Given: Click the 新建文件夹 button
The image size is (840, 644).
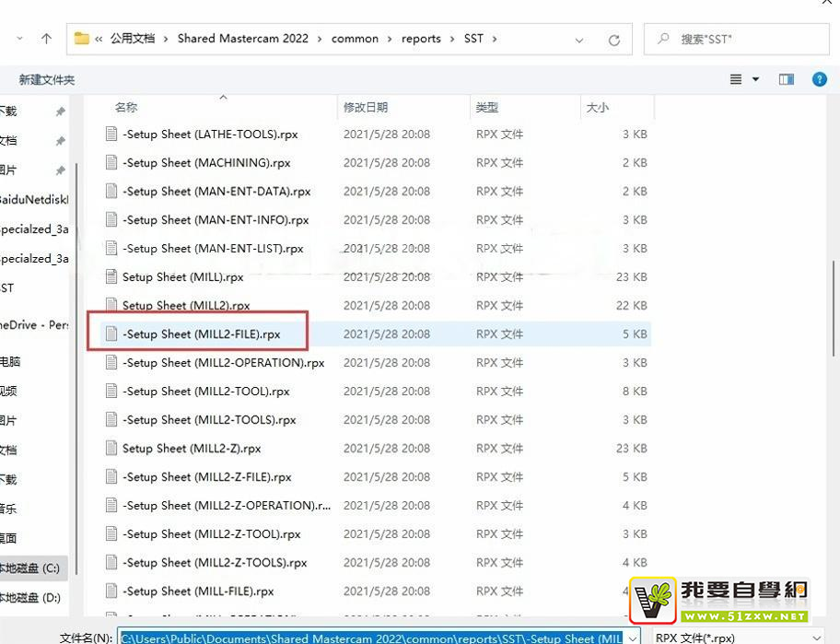Looking at the screenshot, I should (47, 80).
